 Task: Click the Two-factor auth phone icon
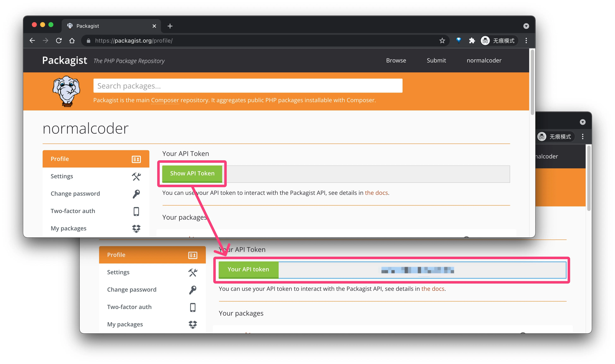(x=136, y=211)
